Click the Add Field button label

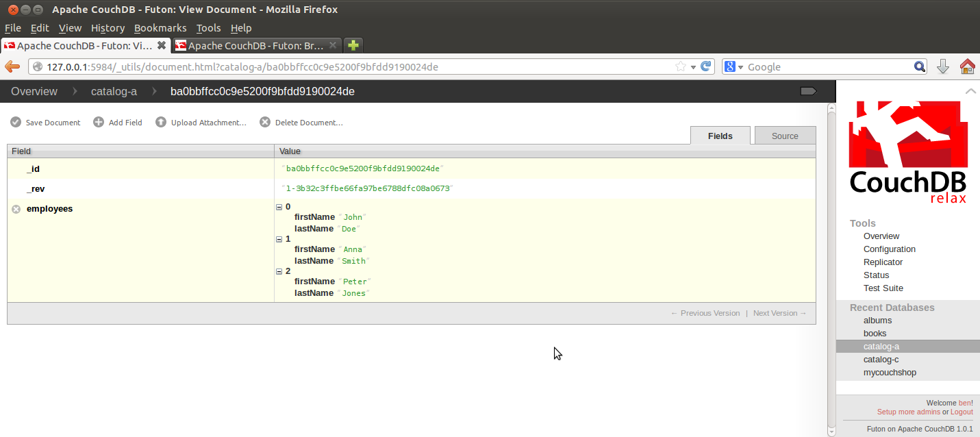[125, 123]
